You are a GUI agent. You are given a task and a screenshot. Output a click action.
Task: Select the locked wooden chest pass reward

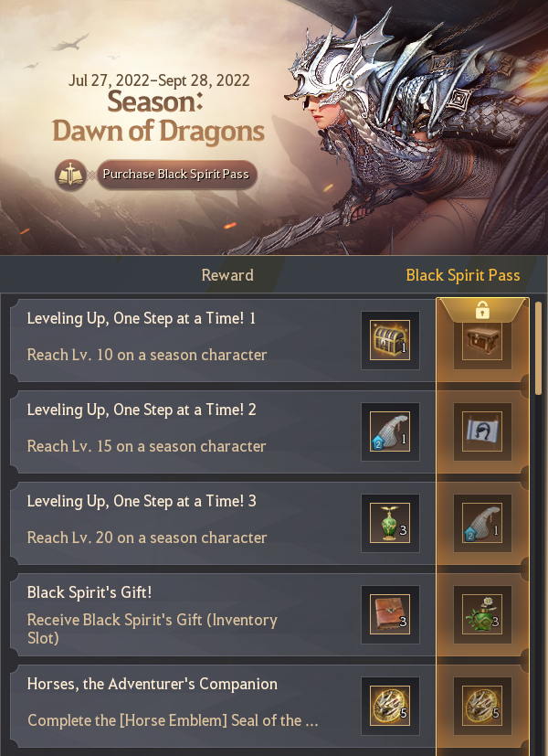point(482,340)
